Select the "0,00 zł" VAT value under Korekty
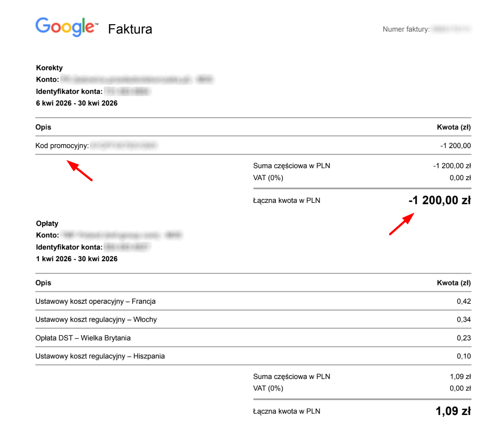The image size is (504, 423). tap(460, 178)
